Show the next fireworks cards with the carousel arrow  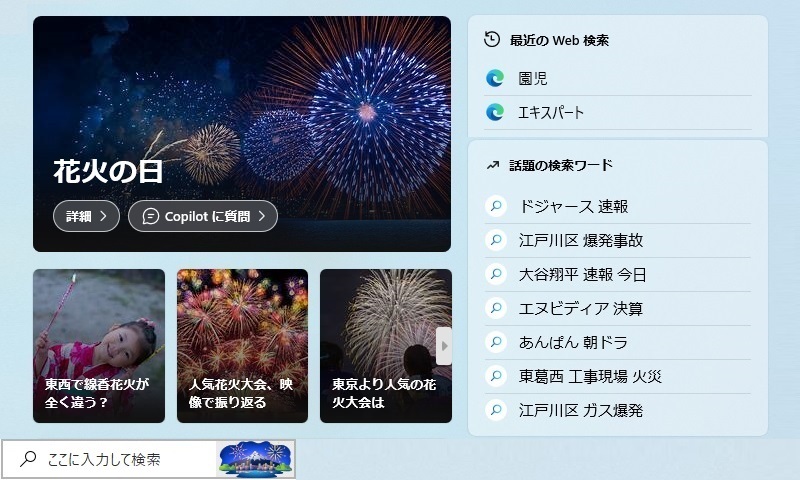click(x=444, y=346)
